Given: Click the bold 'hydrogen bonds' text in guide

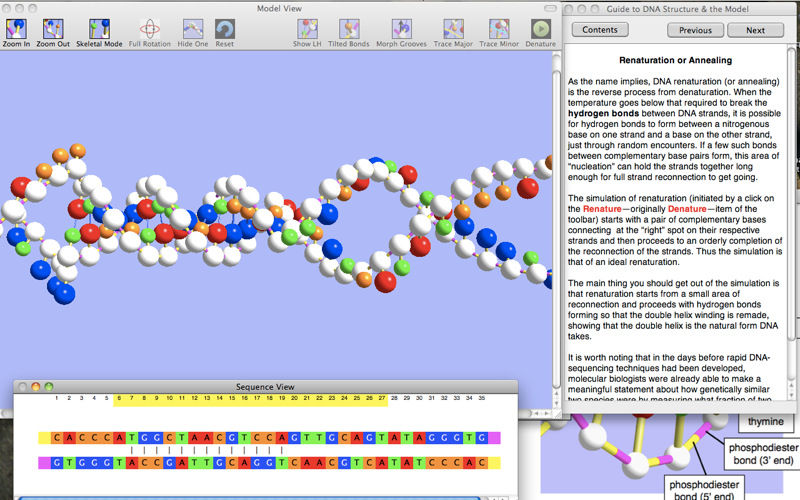Looking at the screenshot, I should 603,113.
